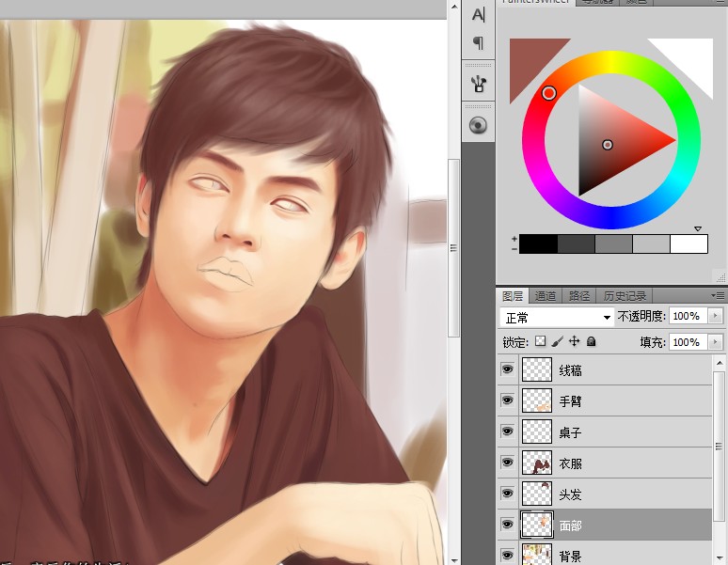Screen dimensions: 728x565
Task: Pick the light gray grayscale swatch
Action: tap(652, 244)
